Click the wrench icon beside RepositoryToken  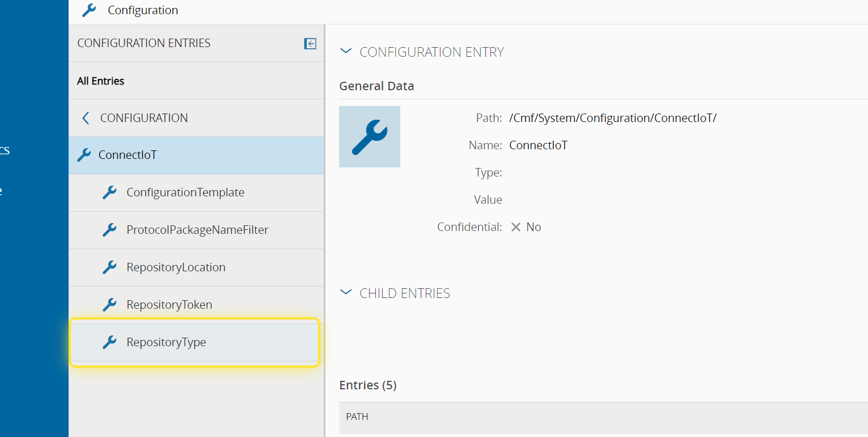(109, 305)
